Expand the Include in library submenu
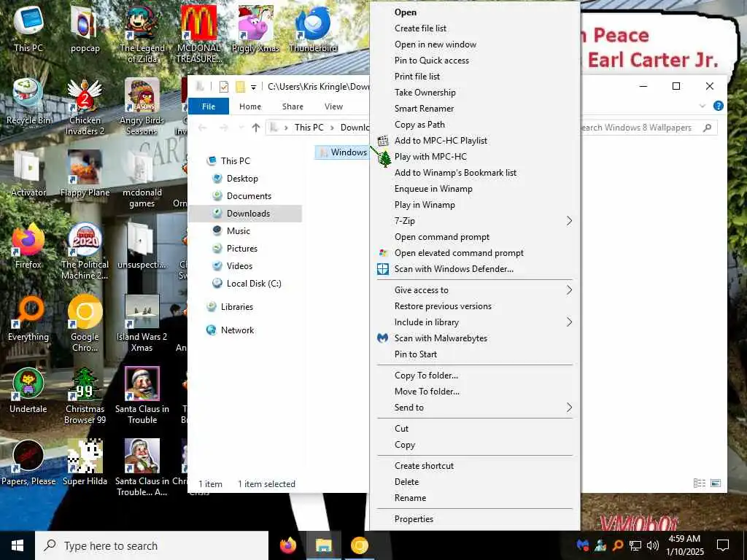The width and height of the screenshot is (747, 560). click(474, 322)
